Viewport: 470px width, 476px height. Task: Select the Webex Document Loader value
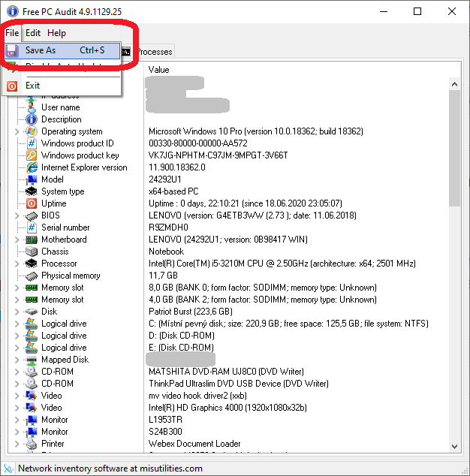194,444
